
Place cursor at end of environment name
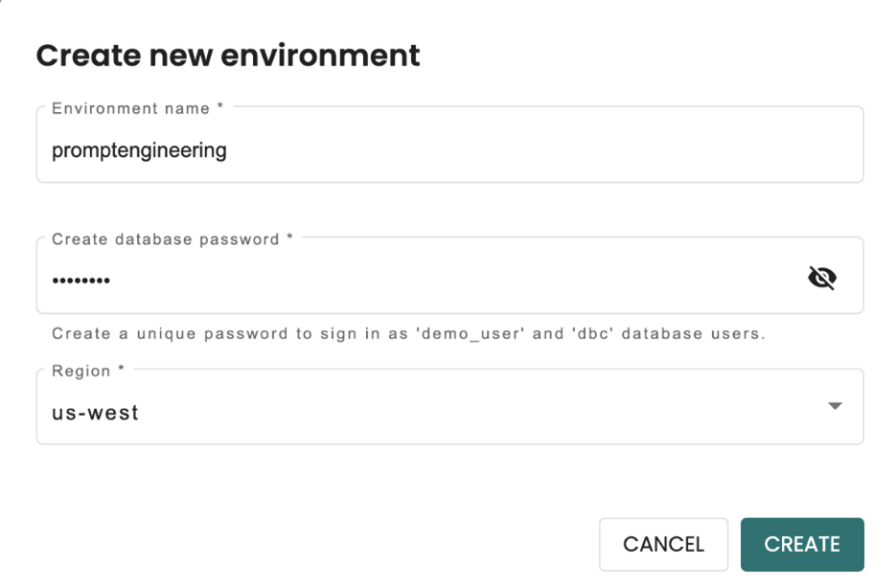click(x=229, y=150)
